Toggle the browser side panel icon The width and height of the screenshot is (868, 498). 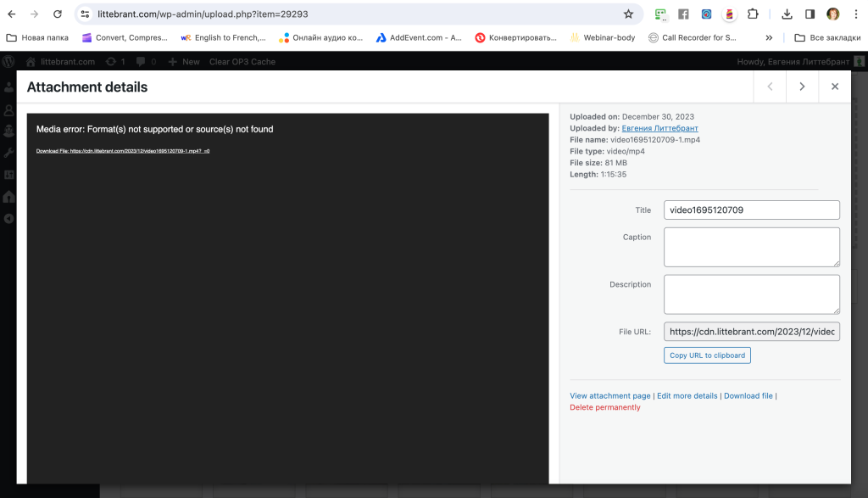point(810,14)
